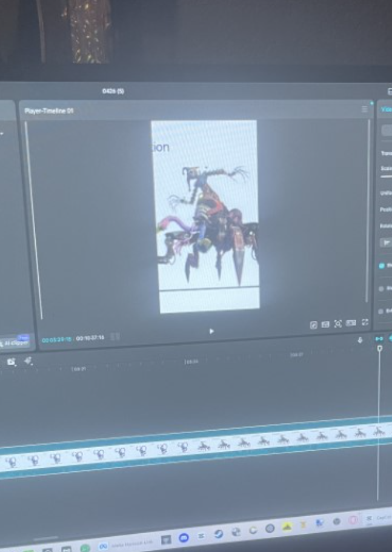Click the fullscreen preview icon
Screen dimensions: 392x552
pos(365,323)
